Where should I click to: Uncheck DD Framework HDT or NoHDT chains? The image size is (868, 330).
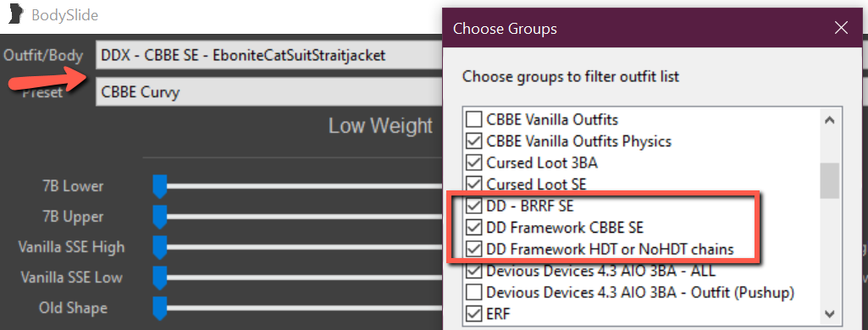[473, 250]
